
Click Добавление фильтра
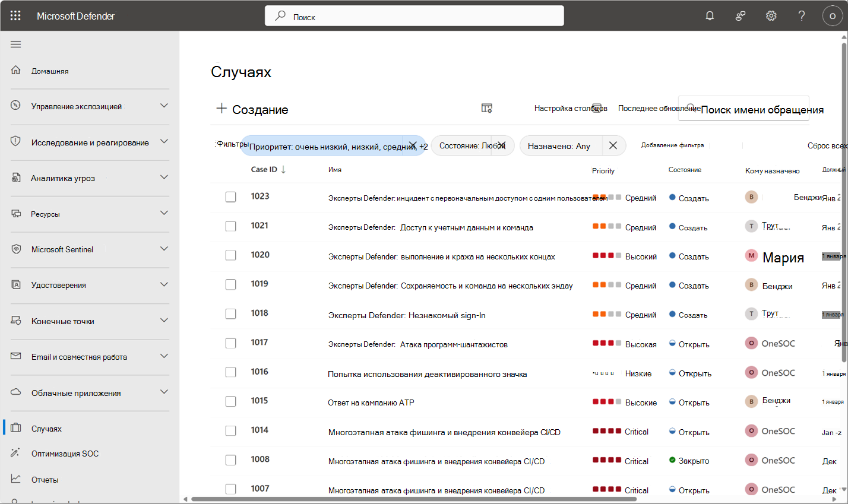672,145
